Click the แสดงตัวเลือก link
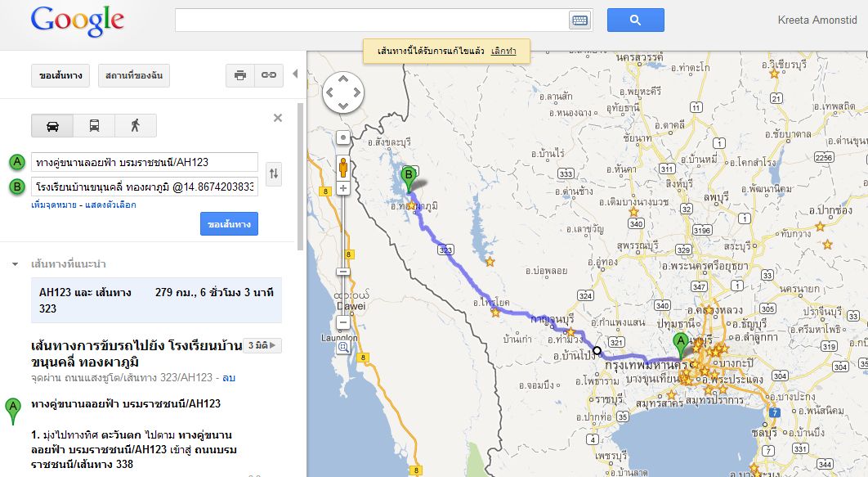 110,205
